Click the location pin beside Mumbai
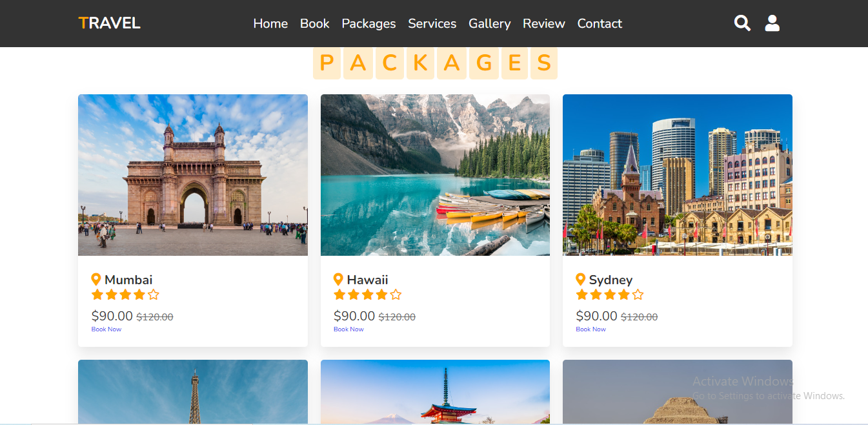 97,279
